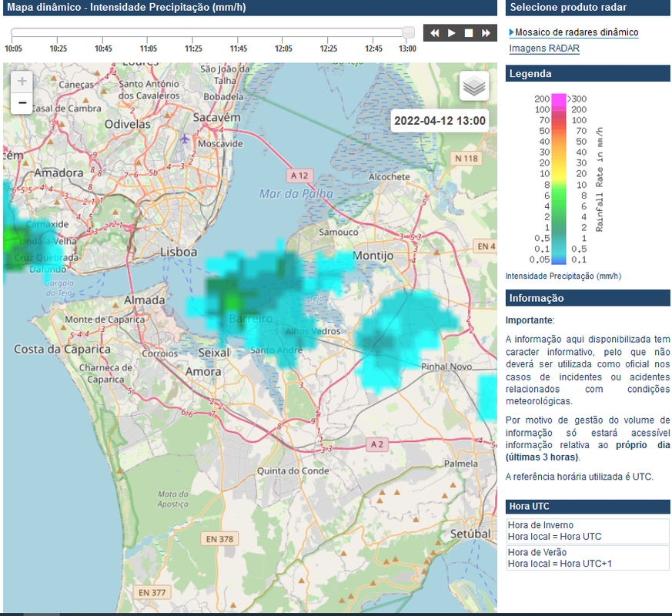Jump to 11:45 on the timeline

click(x=239, y=49)
